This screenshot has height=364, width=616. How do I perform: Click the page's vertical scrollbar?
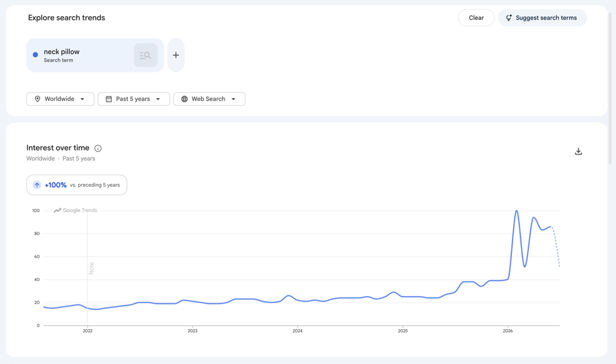(x=610, y=88)
